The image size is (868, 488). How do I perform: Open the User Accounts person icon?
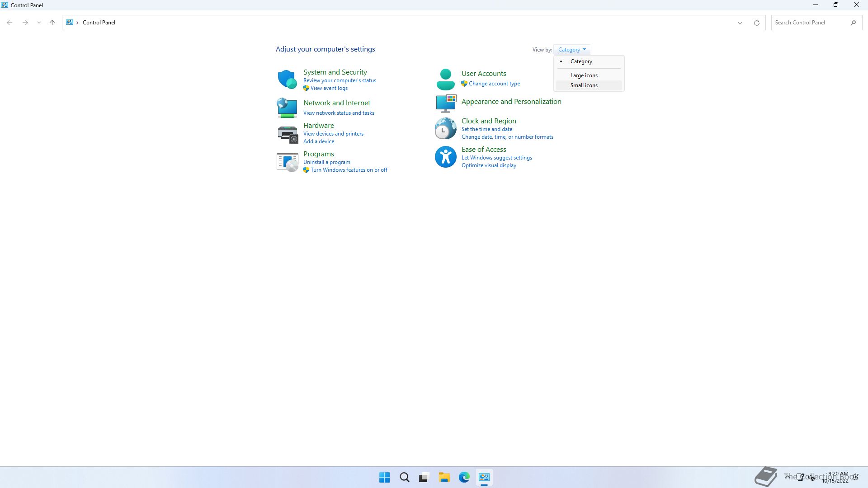(445, 79)
